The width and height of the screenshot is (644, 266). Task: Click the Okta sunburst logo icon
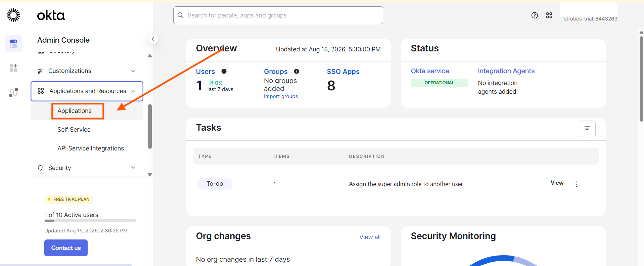[13, 15]
